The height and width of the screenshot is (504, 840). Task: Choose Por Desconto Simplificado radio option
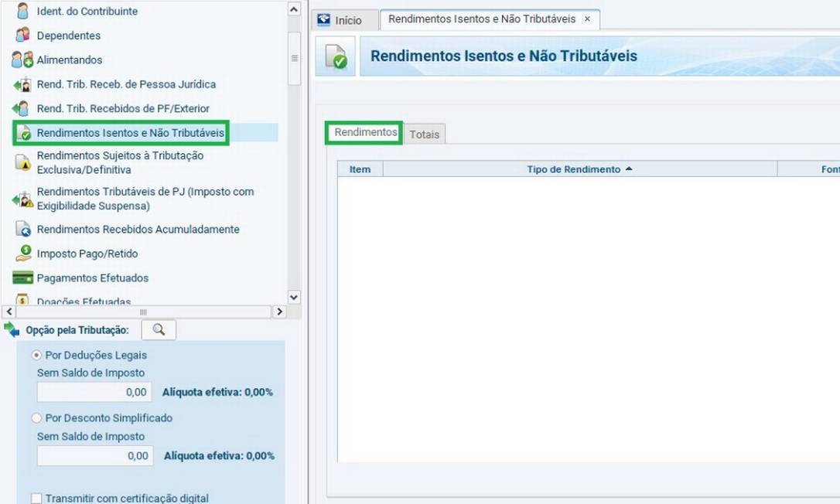(x=36, y=418)
